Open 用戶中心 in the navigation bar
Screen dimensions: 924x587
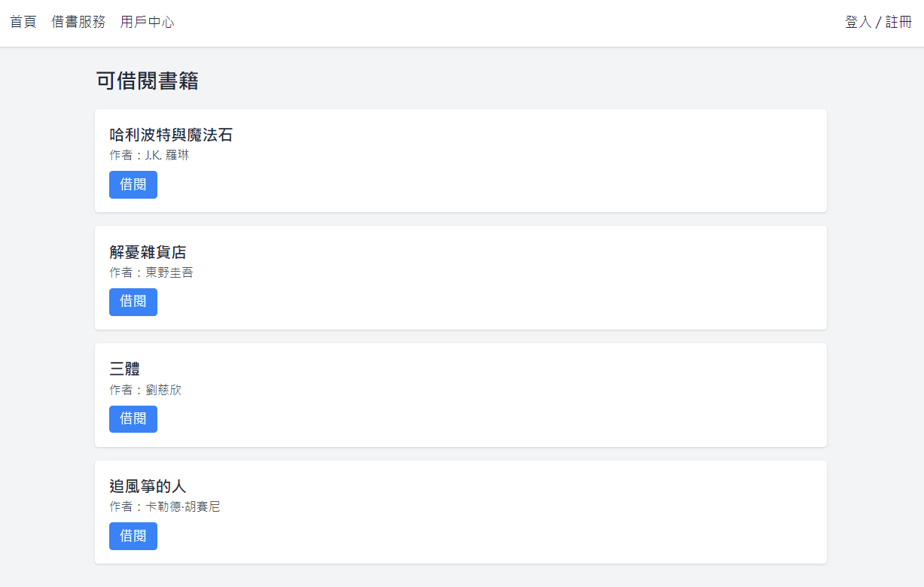pyautogui.click(x=147, y=22)
